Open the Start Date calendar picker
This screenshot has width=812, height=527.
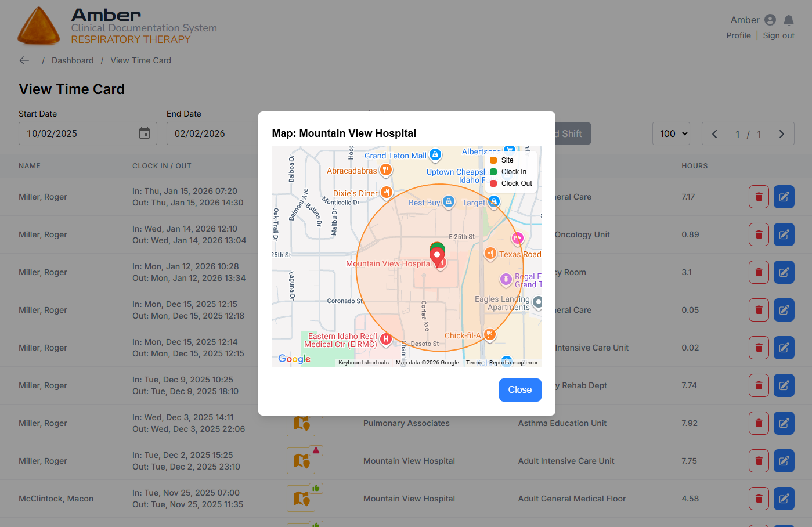point(145,133)
